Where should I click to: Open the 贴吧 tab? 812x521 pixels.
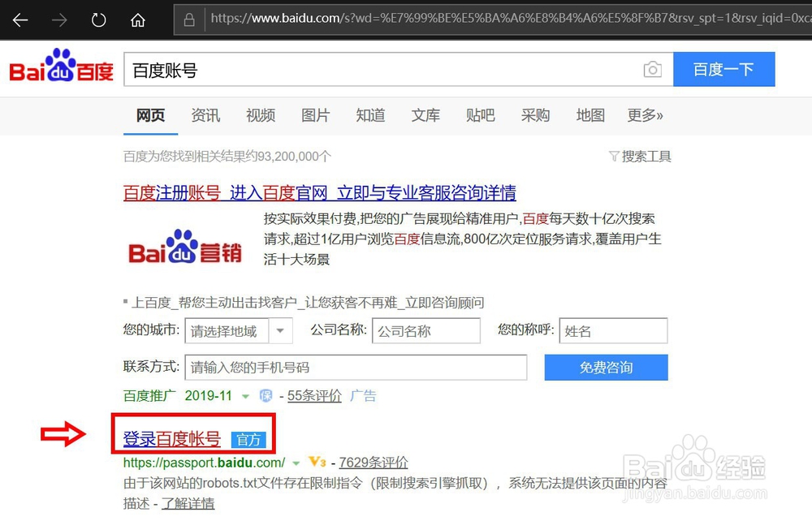pos(480,115)
